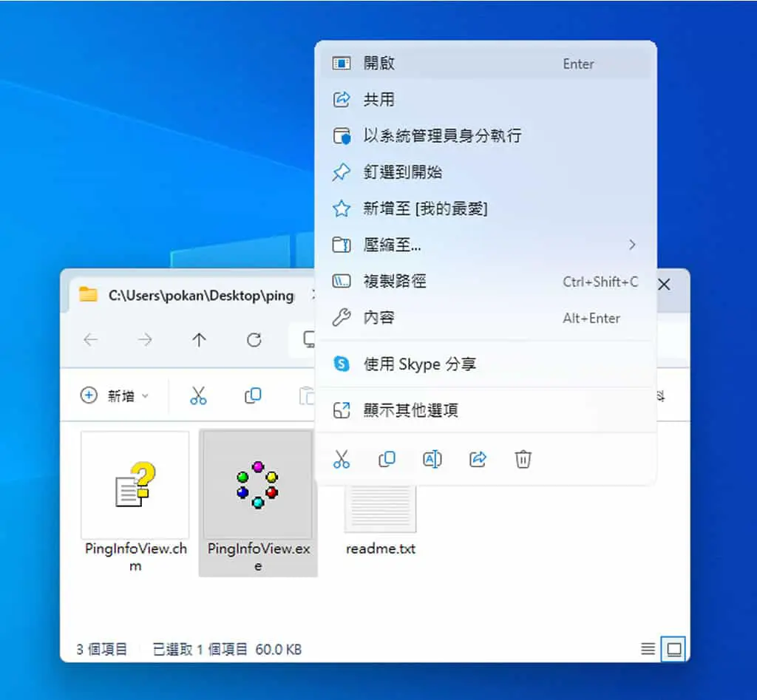The height and width of the screenshot is (700, 757).
Task: Click the rename icon in context menu
Action: coord(432,459)
